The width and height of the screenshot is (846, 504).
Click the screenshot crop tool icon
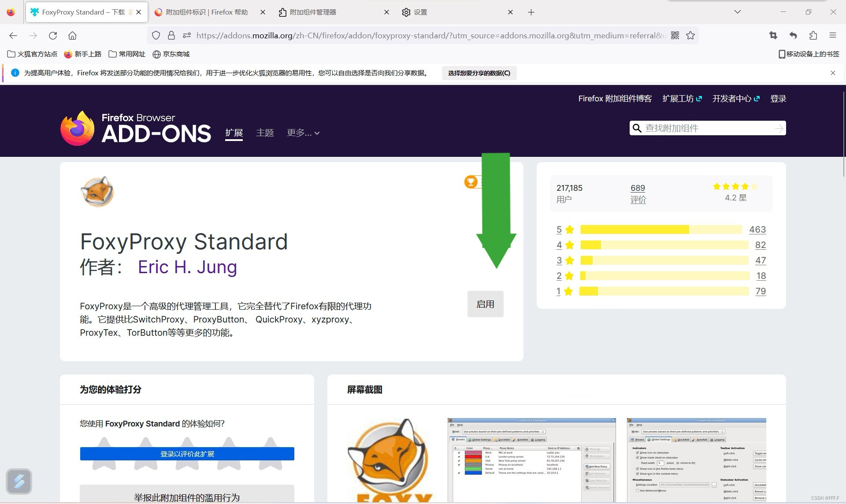(x=773, y=36)
